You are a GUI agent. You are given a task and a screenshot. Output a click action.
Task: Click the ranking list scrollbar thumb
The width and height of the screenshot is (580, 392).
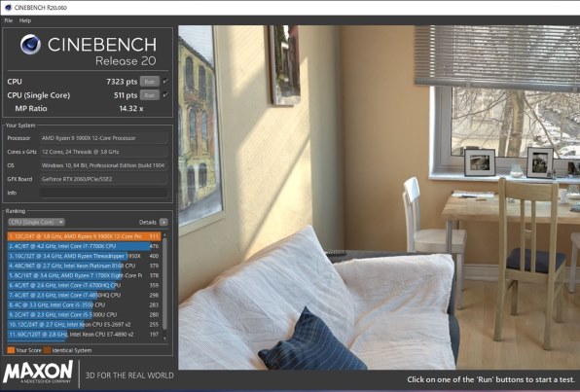(164, 284)
